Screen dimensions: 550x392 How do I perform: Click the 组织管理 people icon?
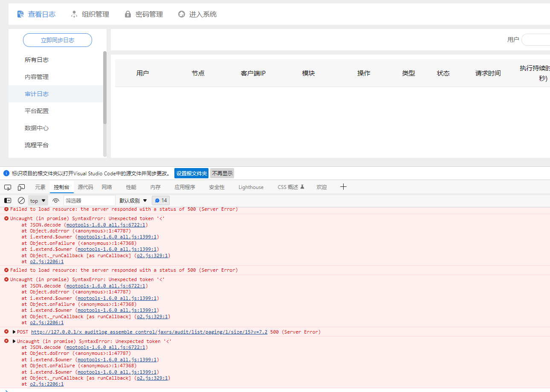tap(73, 14)
